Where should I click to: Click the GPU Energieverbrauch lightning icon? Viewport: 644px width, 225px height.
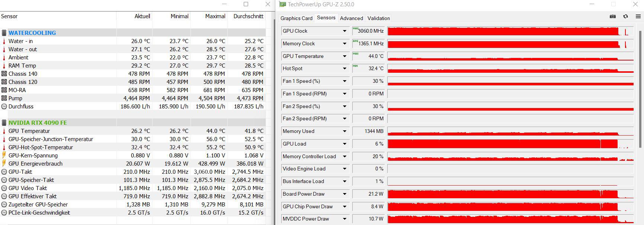[x=4, y=163]
